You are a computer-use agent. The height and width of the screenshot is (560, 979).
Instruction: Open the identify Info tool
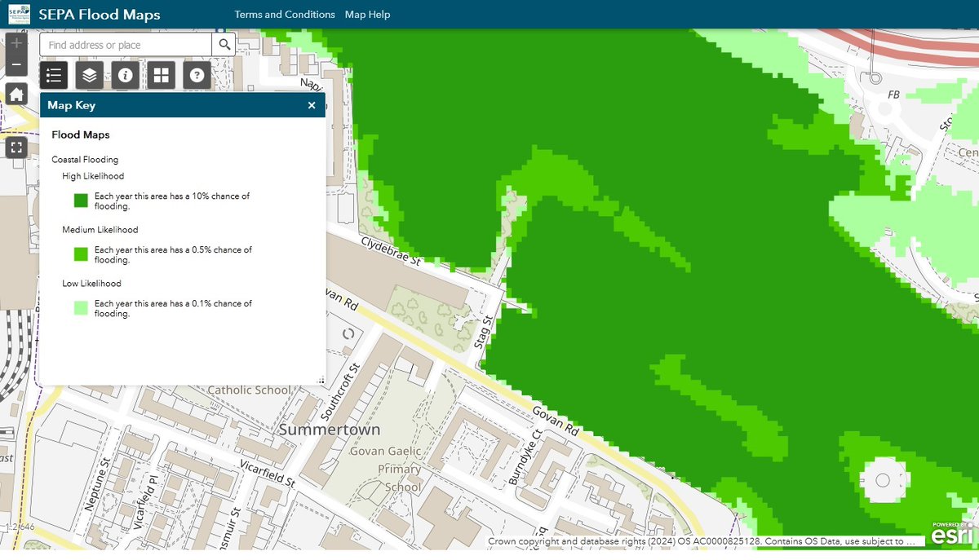[x=125, y=74]
